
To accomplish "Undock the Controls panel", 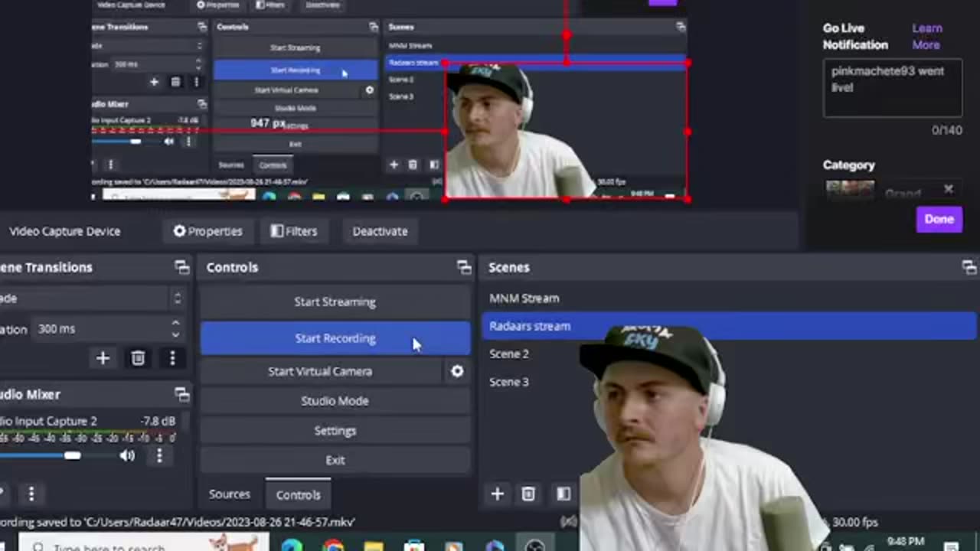I will click(x=464, y=267).
